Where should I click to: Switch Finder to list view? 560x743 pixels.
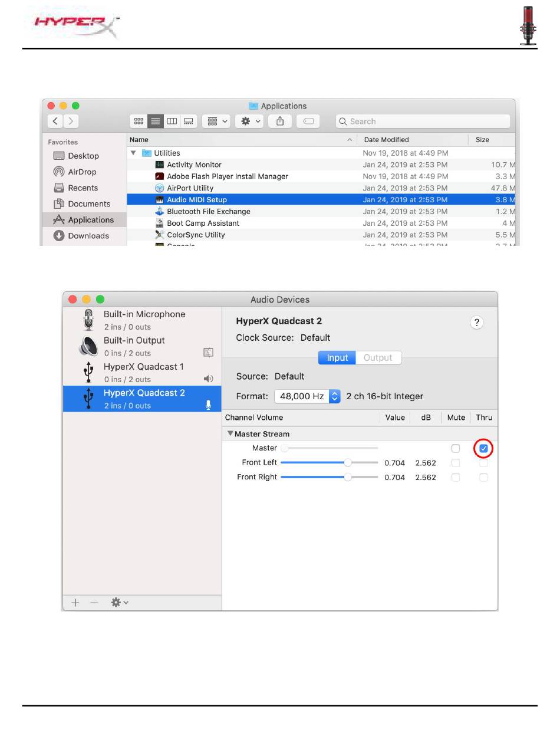[155, 121]
